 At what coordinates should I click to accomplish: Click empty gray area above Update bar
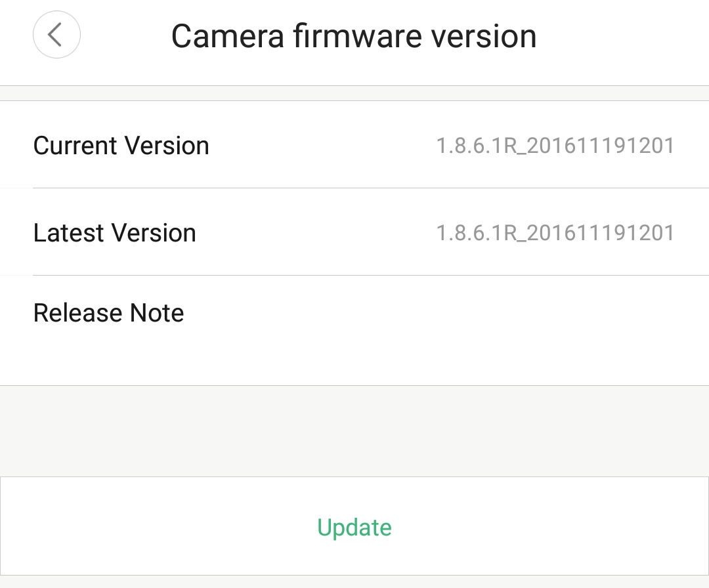tap(354, 430)
